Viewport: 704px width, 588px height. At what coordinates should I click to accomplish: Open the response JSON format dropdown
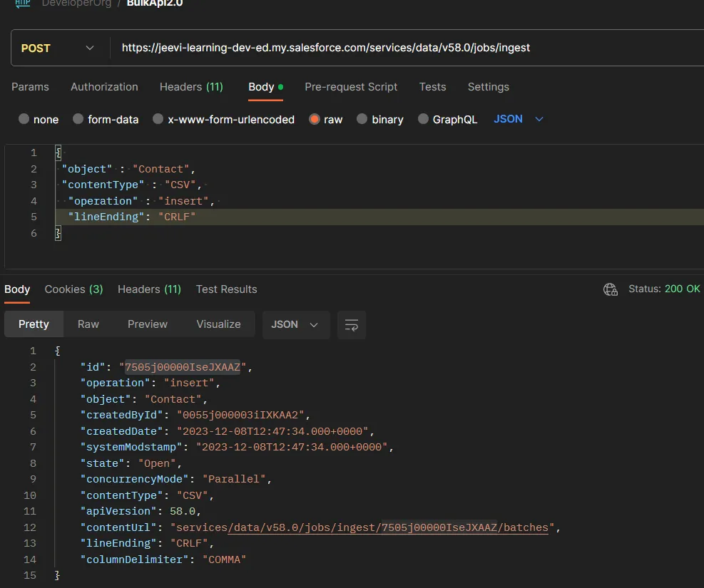tap(295, 325)
